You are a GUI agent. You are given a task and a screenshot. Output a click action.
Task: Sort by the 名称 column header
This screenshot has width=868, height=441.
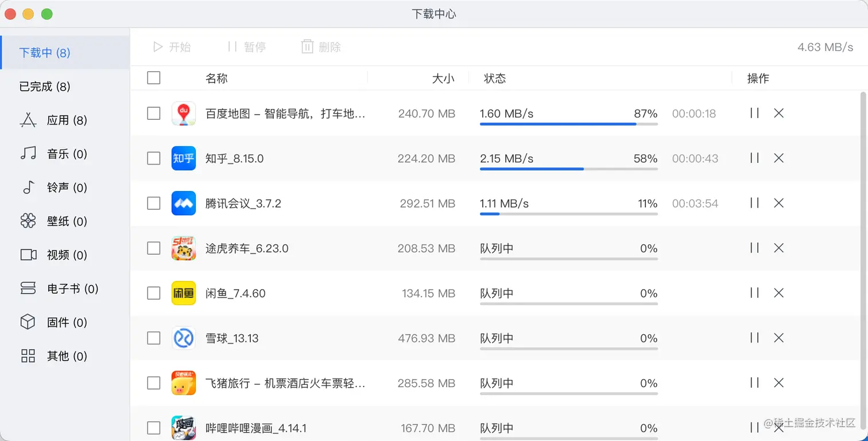(x=216, y=79)
